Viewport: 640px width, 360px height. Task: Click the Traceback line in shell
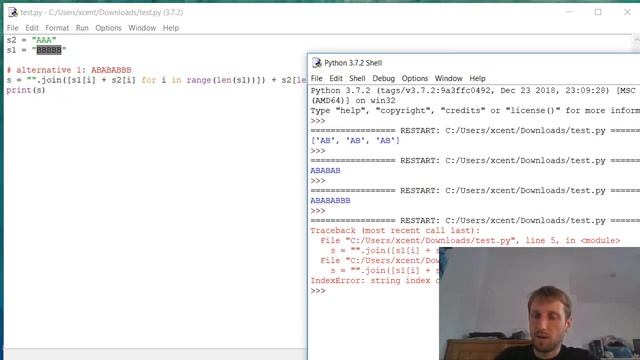coord(395,231)
